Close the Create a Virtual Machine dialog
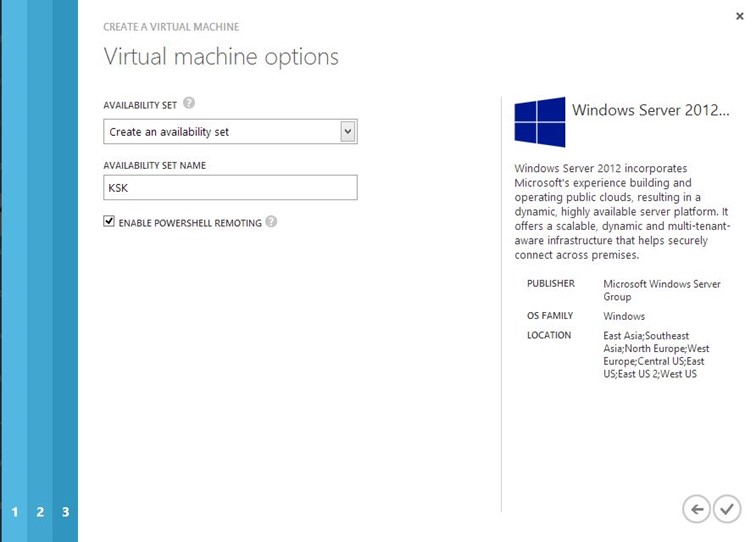This screenshot has height=542, width=756. [740, 16]
